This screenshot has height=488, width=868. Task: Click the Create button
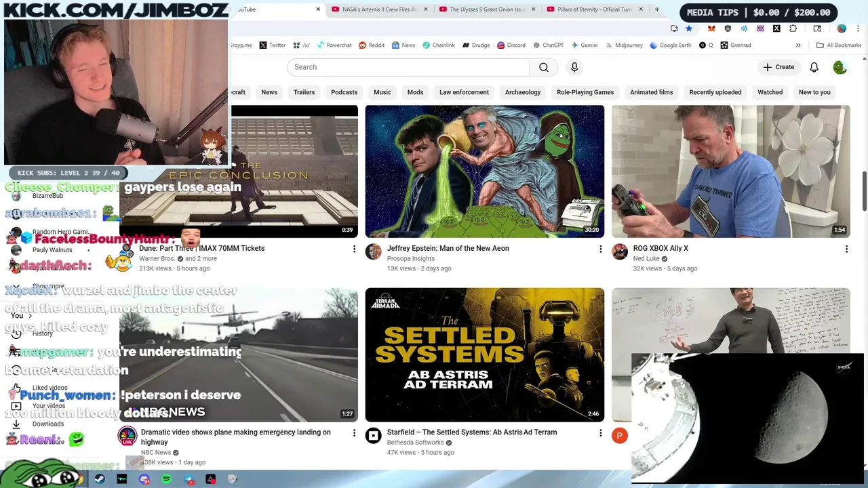click(x=778, y=67)
